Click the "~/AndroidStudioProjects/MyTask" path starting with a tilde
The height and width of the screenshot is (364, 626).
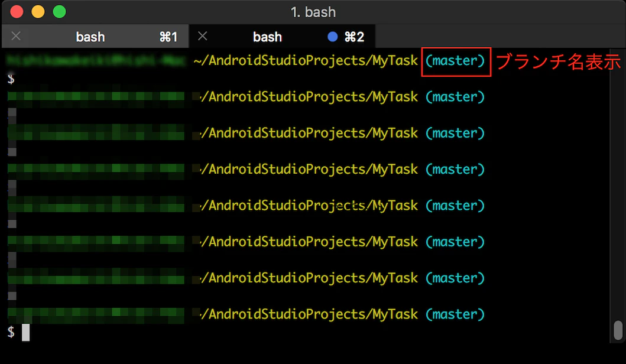[x=306, y=61]
